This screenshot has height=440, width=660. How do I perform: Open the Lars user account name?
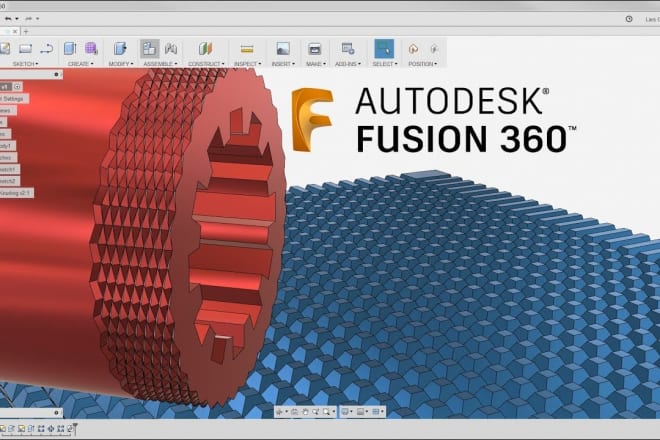pyautogui.click(x=652, y=19)
